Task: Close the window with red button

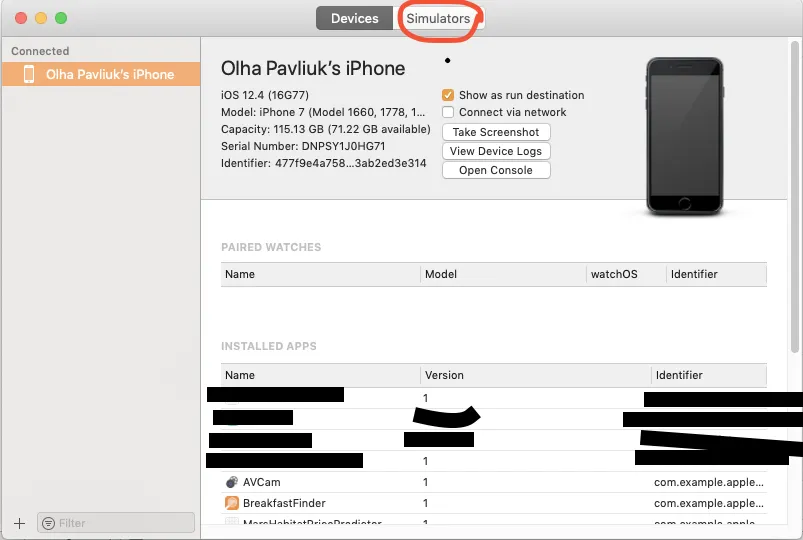Action: tap(21, 18)
